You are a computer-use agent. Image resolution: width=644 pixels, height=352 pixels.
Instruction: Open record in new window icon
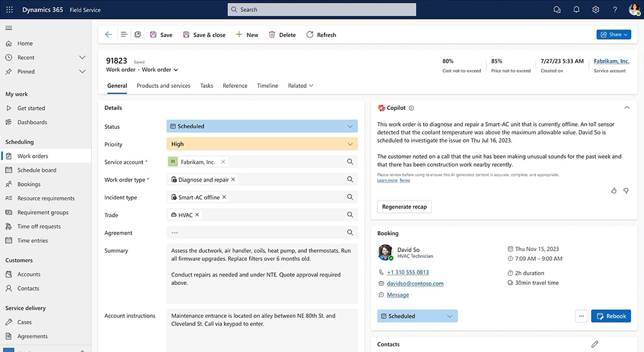pos(138,35)
